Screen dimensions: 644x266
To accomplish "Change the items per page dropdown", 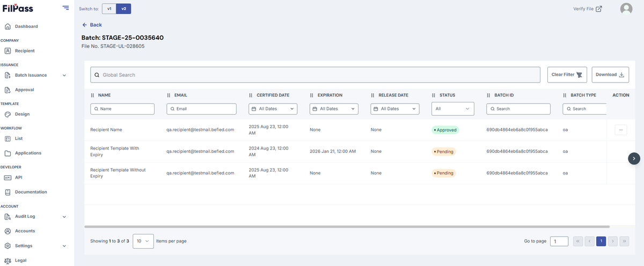I will click(143, 241).
